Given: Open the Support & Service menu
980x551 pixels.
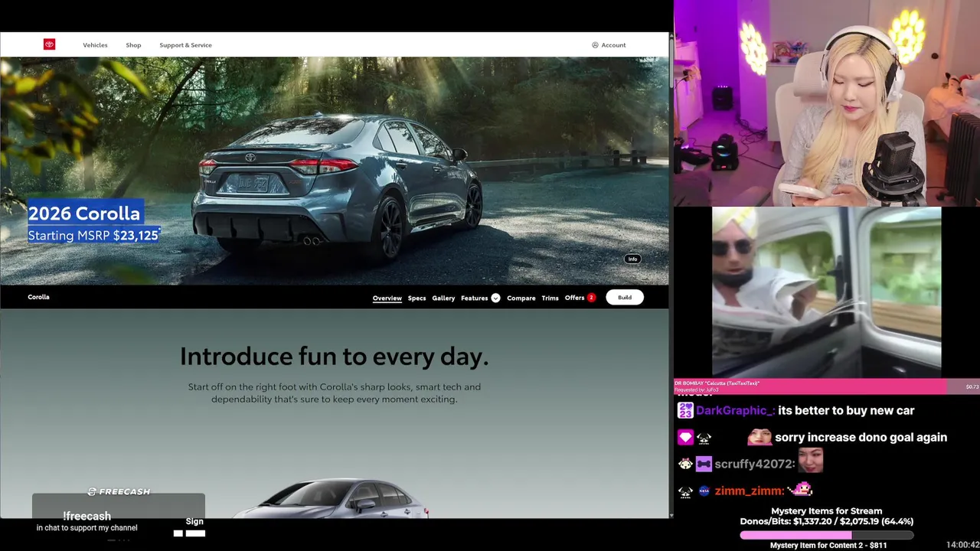Looking at the screenshot, I should coord(185,45).
